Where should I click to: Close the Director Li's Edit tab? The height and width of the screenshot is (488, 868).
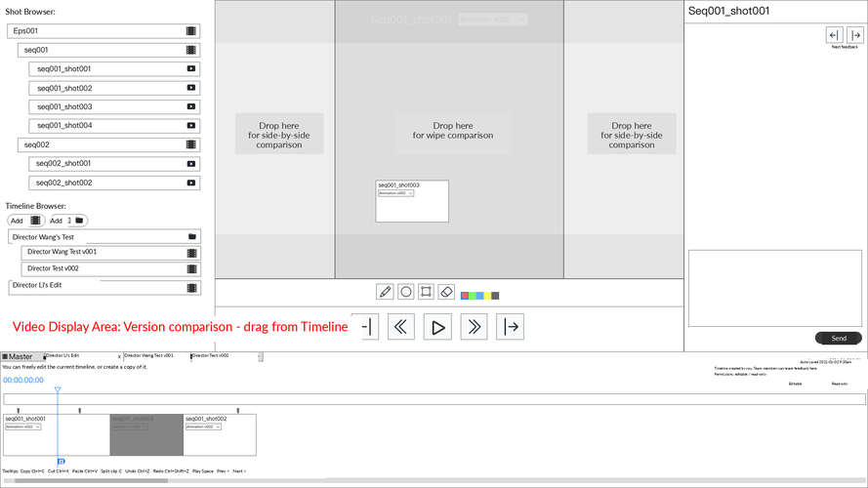(119, 357)
